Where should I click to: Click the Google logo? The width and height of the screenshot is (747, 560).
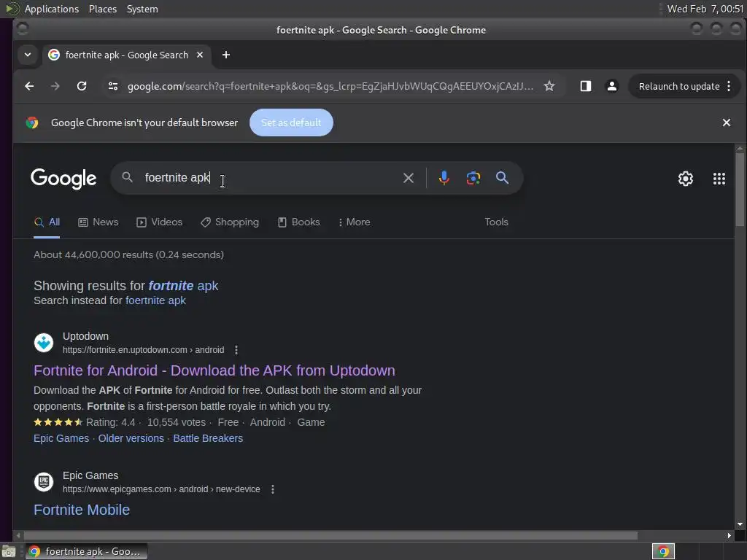(63, 179)
